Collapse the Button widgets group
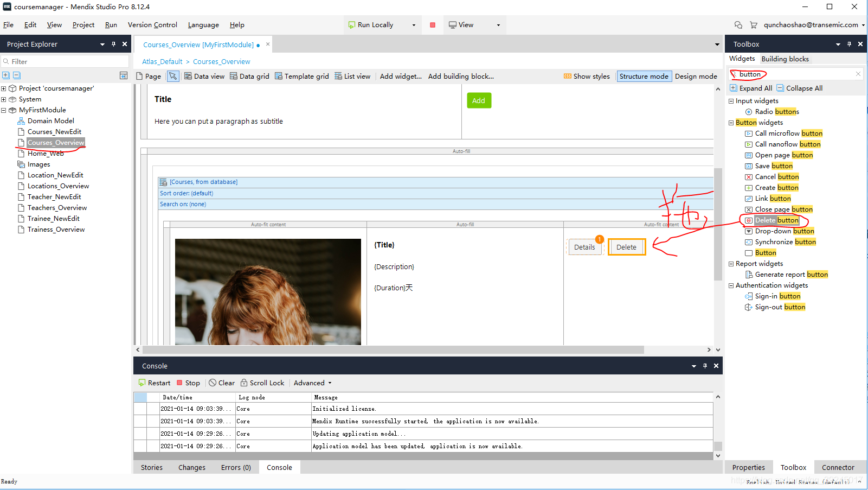 coord(731,123)
